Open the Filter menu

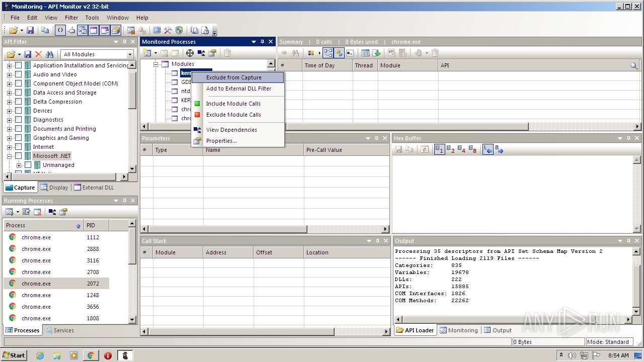[x=71, y=18]
